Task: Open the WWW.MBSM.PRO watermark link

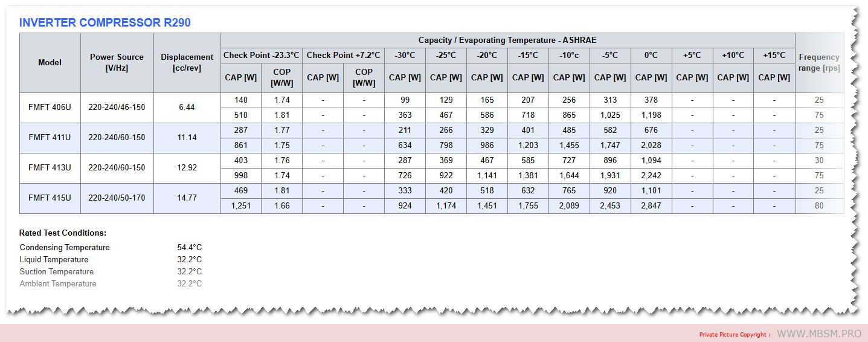Action: coord(818,334)
